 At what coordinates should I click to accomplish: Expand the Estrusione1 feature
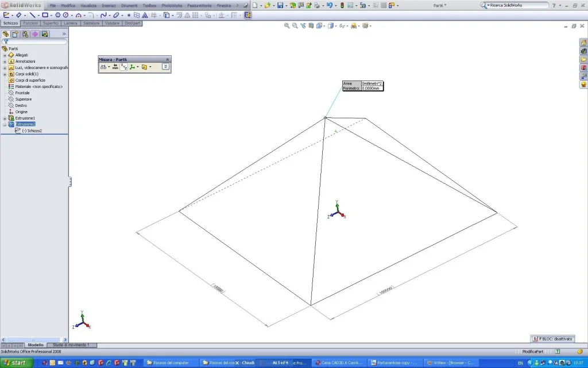[x=5, y=118]
